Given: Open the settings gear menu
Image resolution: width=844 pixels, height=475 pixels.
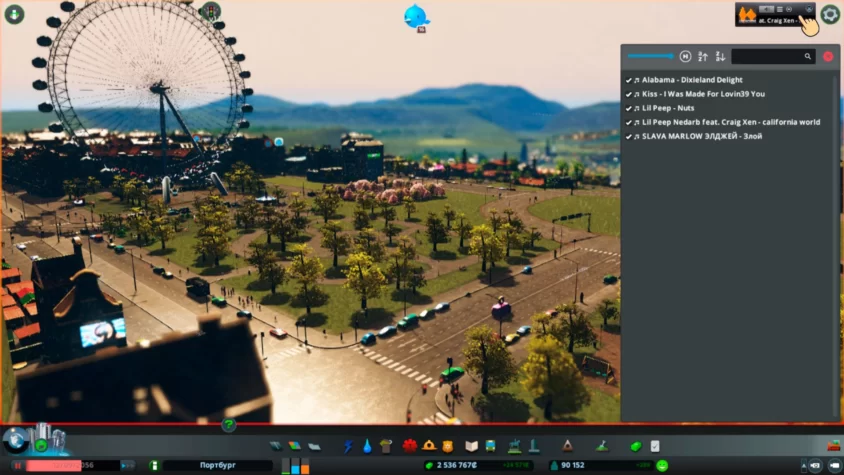Looking at the screenshot, I should [x=830, y=15].
